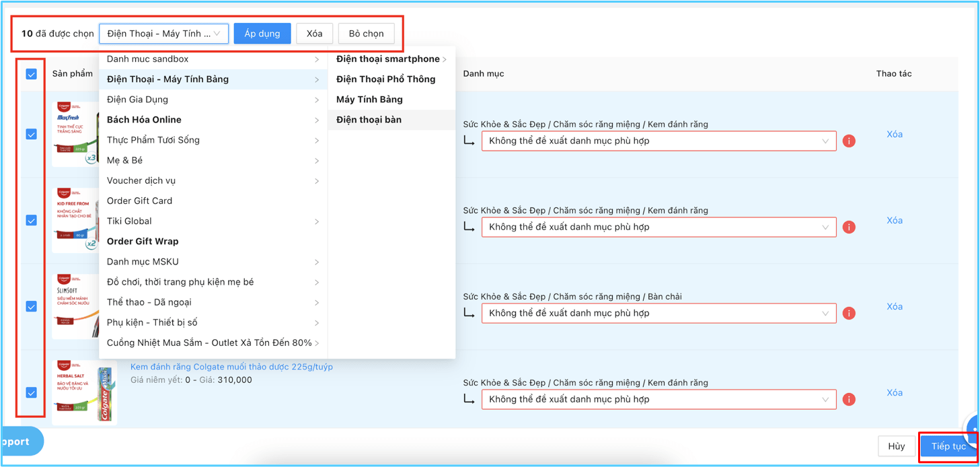Expand Phụ kiện - Thiết bị số category

[x=213, y=322]
